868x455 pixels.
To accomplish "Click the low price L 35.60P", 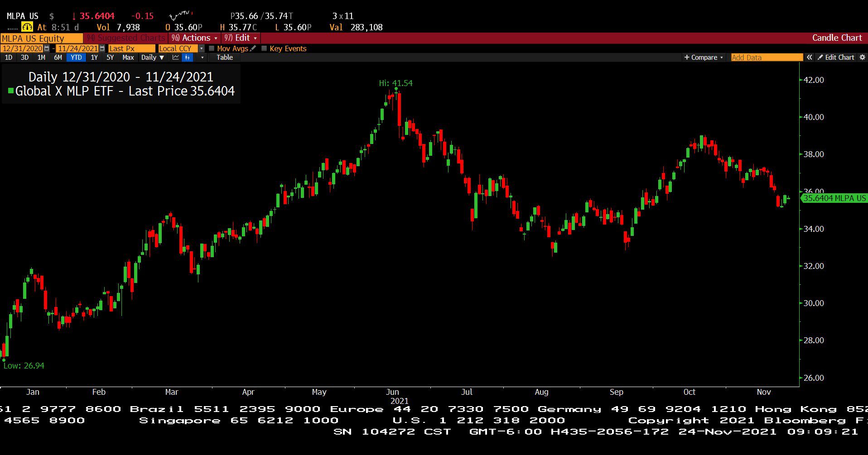I will coord(293,27).
